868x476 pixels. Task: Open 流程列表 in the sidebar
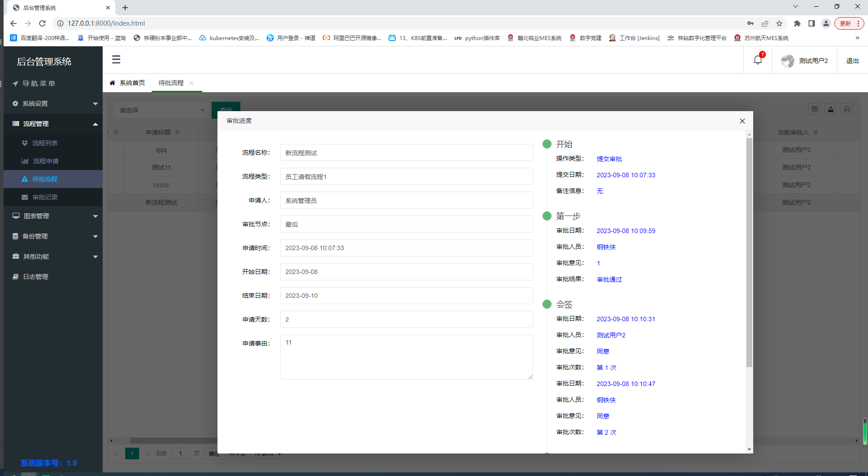pos(45,143)
